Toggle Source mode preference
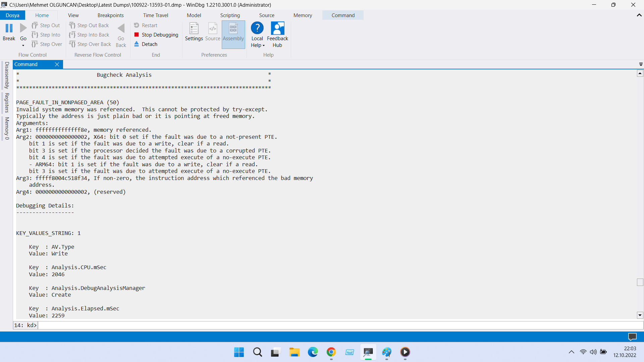Viewport: 644px width, 362px height. click(x=213, y=29)
